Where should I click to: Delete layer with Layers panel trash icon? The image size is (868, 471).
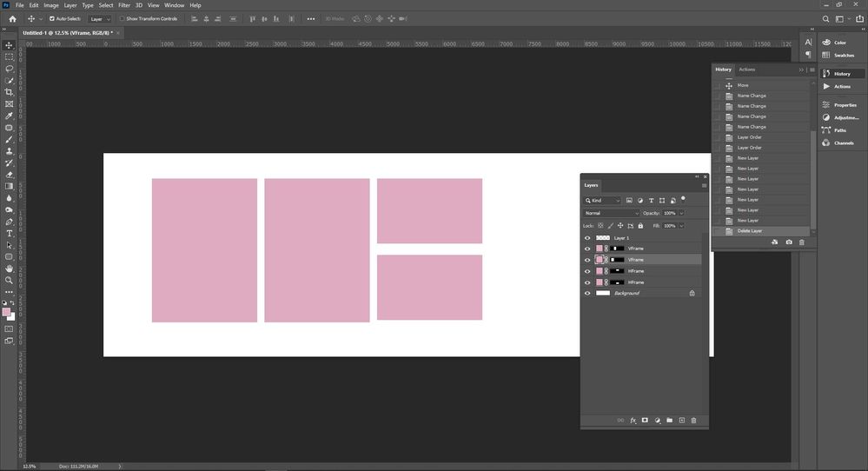coord(693,421)
